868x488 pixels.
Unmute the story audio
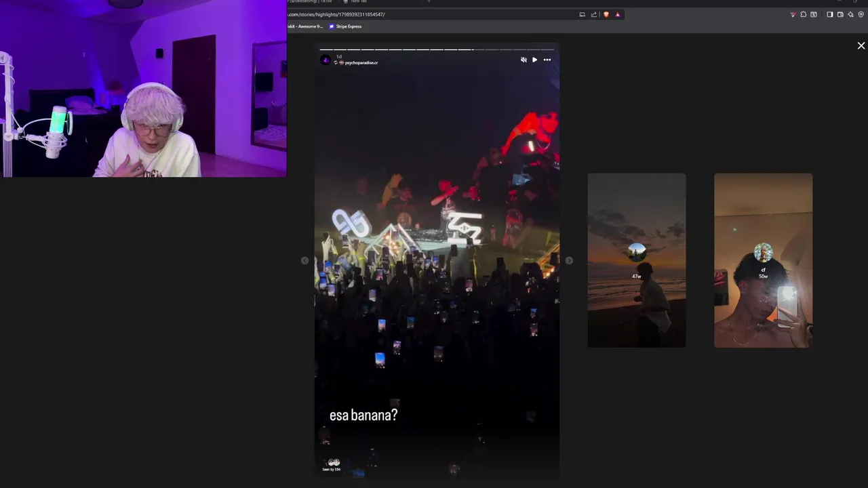click(524, 60)
